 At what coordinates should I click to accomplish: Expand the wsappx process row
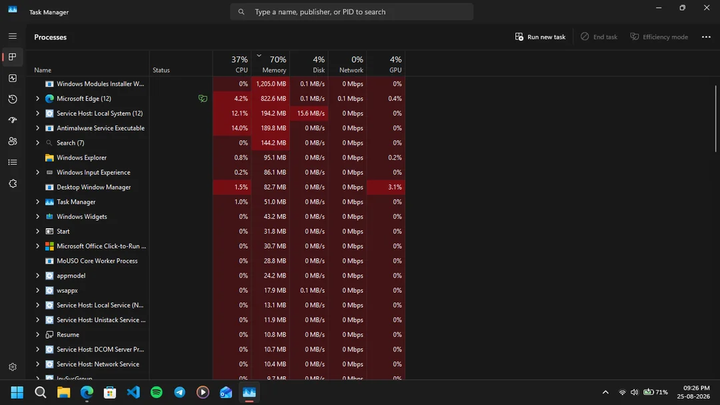tap(38, 290)
